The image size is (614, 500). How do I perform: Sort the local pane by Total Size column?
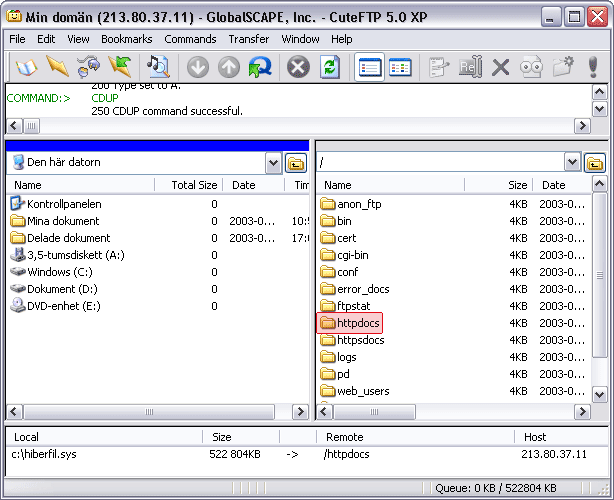pyautogui.click(x=193, y=185)
